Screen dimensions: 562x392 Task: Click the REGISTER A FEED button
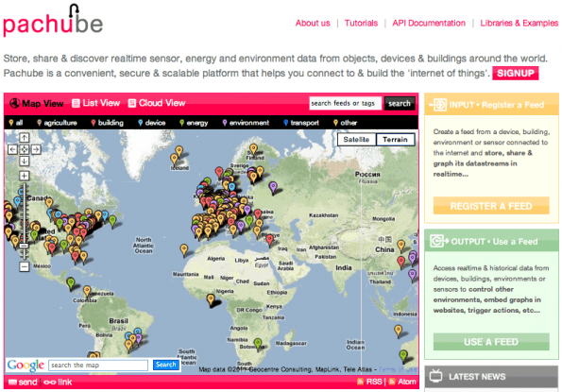point(491,206)
